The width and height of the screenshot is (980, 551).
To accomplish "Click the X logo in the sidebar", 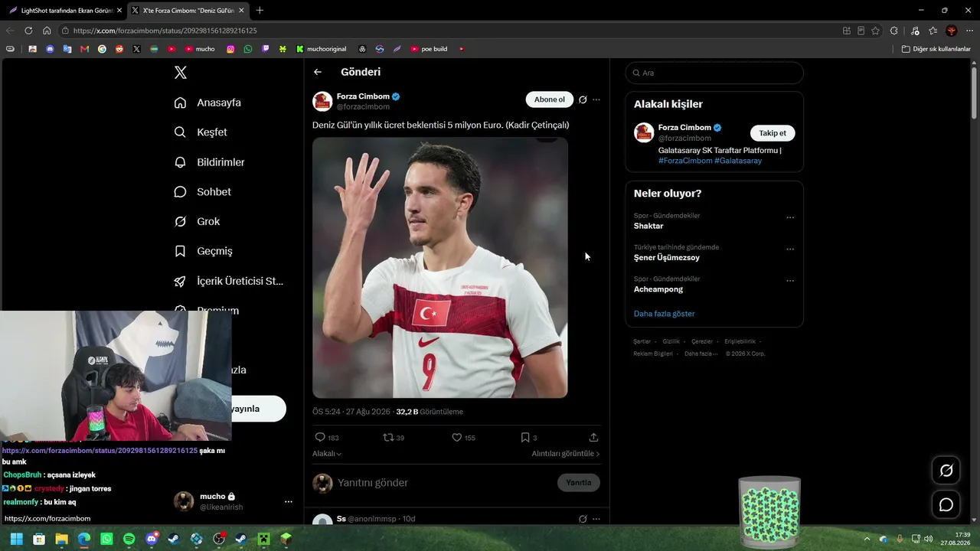I will pos(181,73).
